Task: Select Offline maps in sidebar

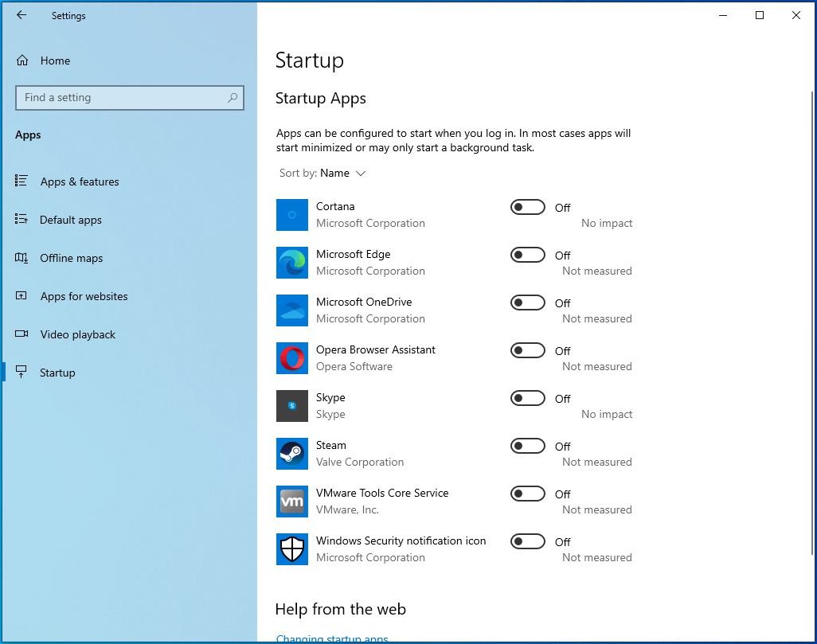Action: (71, 259)
